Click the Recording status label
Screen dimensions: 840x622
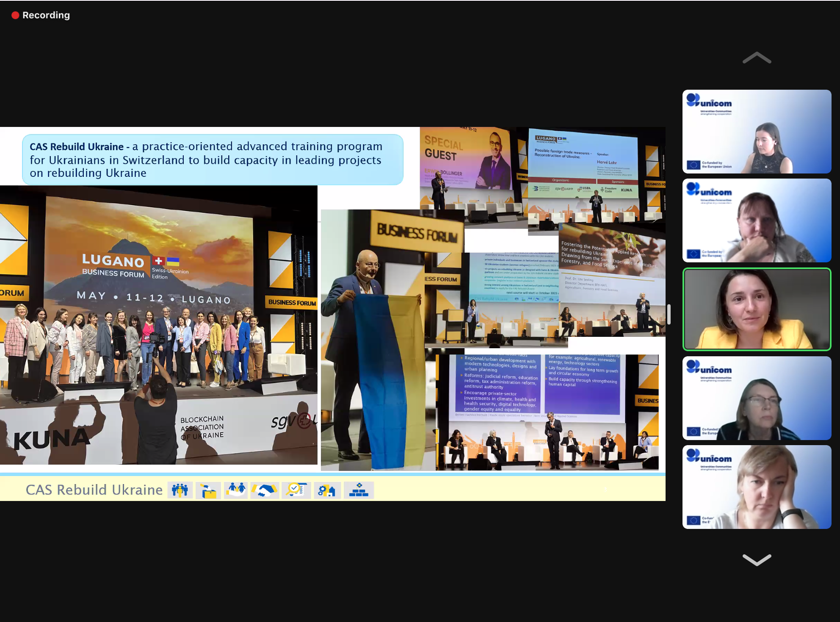(x=46, y=15)
